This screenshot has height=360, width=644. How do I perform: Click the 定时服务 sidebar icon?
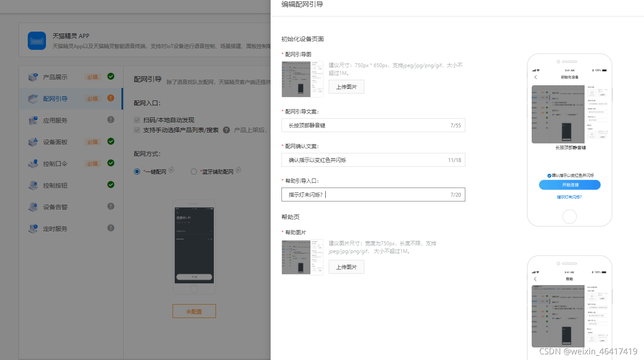[33, 229]
